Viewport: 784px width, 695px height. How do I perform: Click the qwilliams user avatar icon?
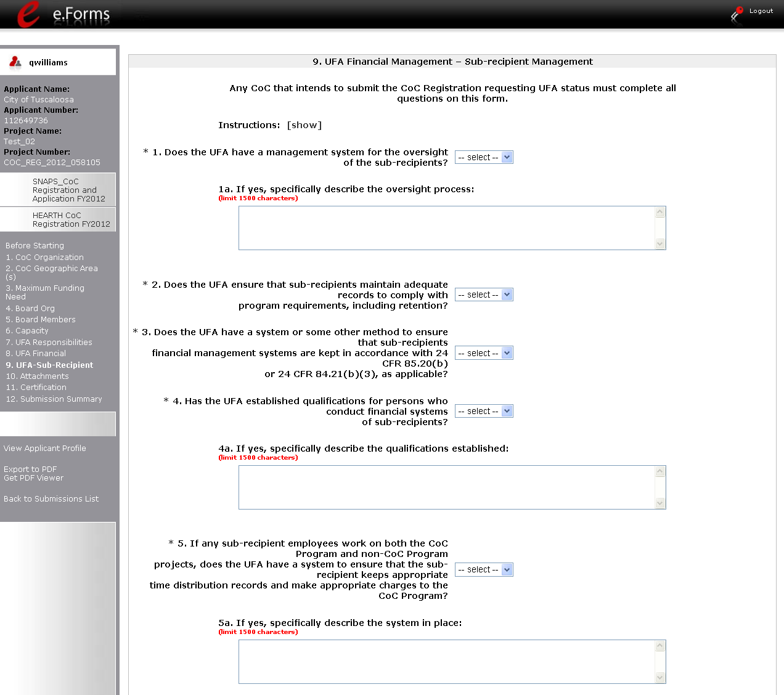pyautogui.click(x=15, y=62)
